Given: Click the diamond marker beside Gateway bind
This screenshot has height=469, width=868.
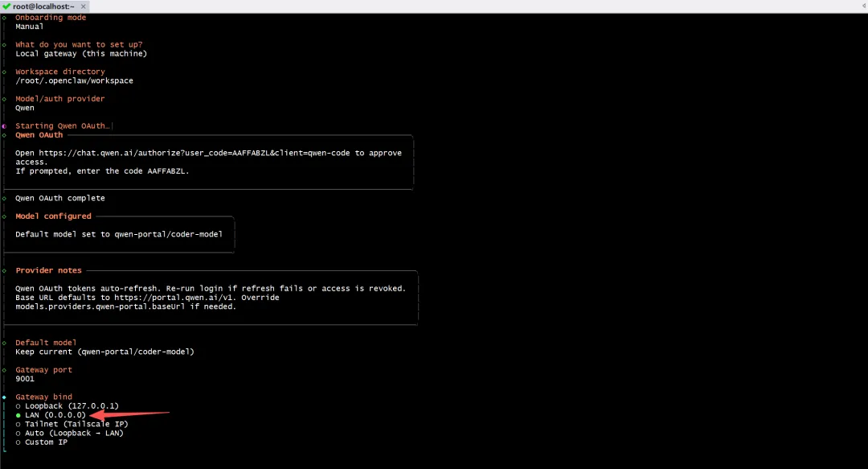Looking at the screenshot, I should 5,397.
